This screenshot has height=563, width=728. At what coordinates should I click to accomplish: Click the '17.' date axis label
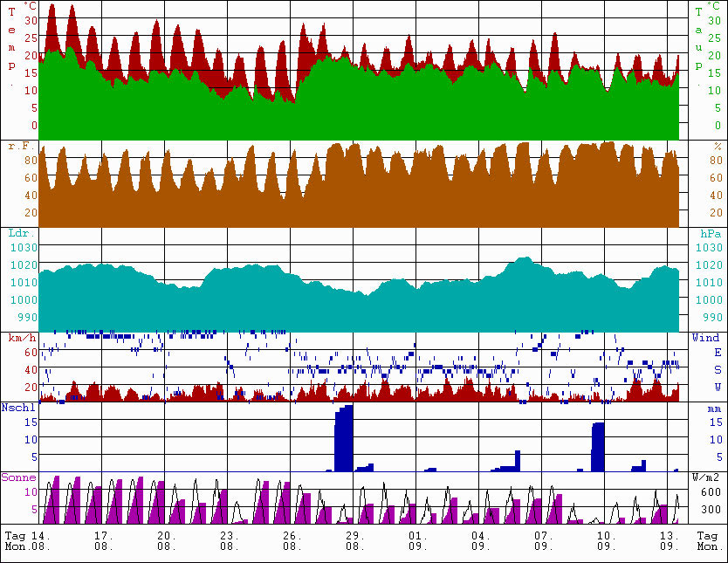(x=104, y=536)
